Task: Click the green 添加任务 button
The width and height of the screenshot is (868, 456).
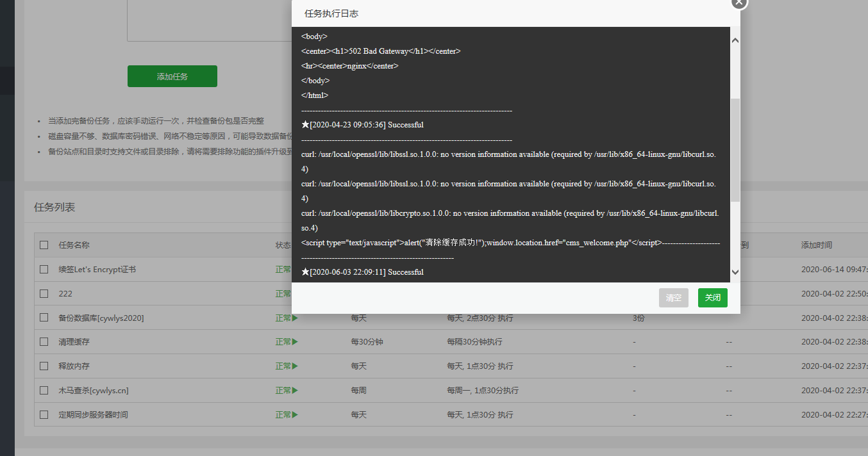Action: click(x=172, y=76)
